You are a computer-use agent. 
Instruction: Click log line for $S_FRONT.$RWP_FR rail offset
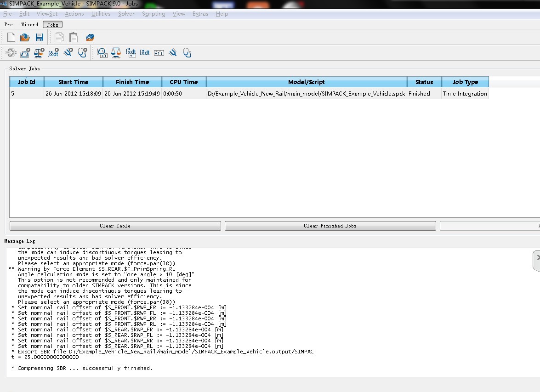(119, 307)
